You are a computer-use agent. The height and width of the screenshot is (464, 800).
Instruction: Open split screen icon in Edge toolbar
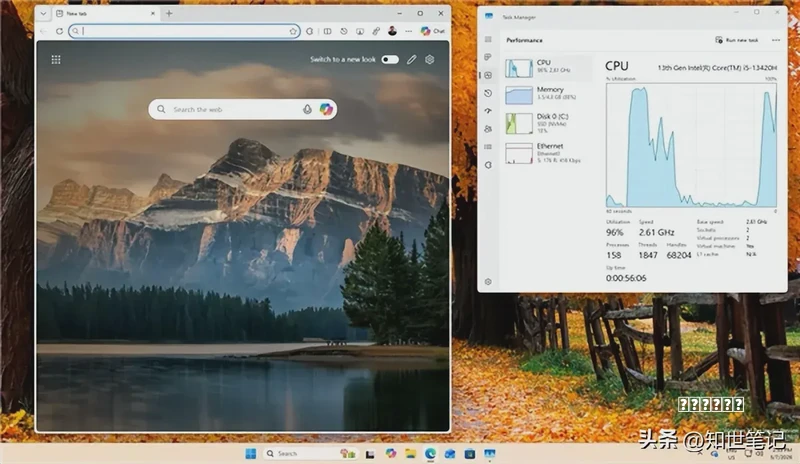click(x=328, y=31)
